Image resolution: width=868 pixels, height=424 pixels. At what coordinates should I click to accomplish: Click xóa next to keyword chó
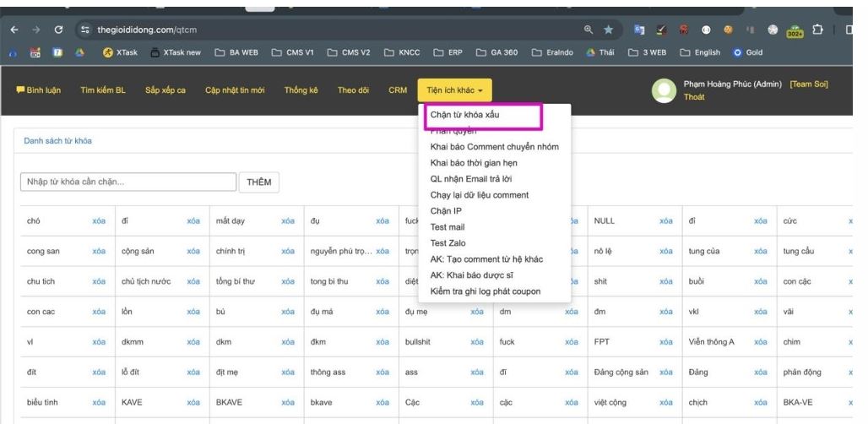coord(99,221)
